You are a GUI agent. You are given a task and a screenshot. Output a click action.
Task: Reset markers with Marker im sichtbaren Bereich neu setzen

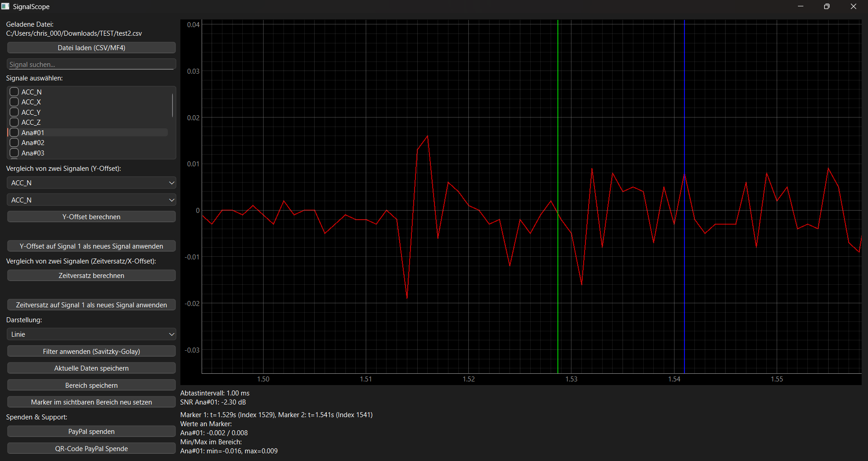(x=91, y=402)
